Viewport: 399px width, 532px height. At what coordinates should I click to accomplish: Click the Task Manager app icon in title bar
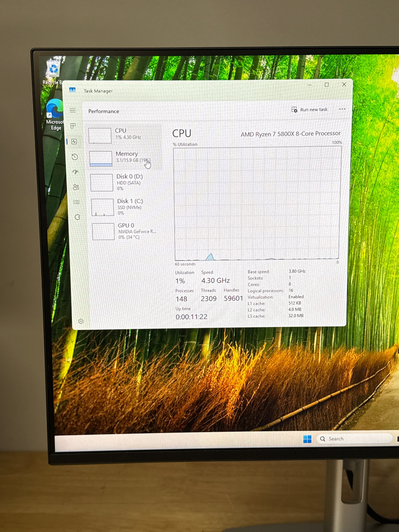pos(72,90)
